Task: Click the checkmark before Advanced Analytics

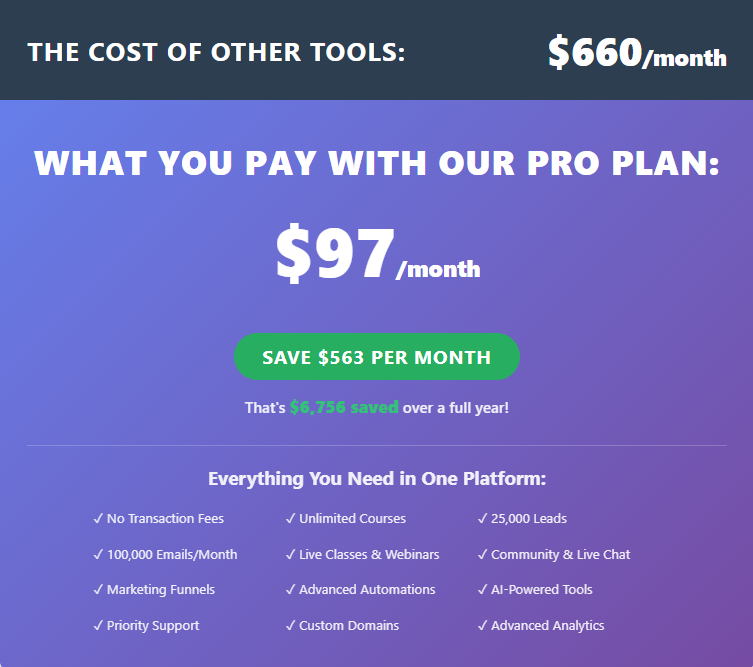Action: 482,626
